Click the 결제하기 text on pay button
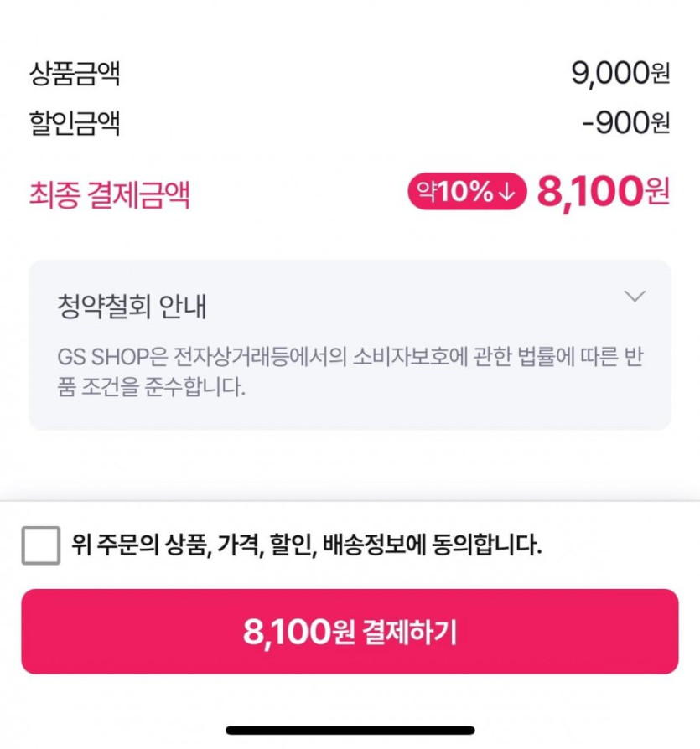 (410, 632)
